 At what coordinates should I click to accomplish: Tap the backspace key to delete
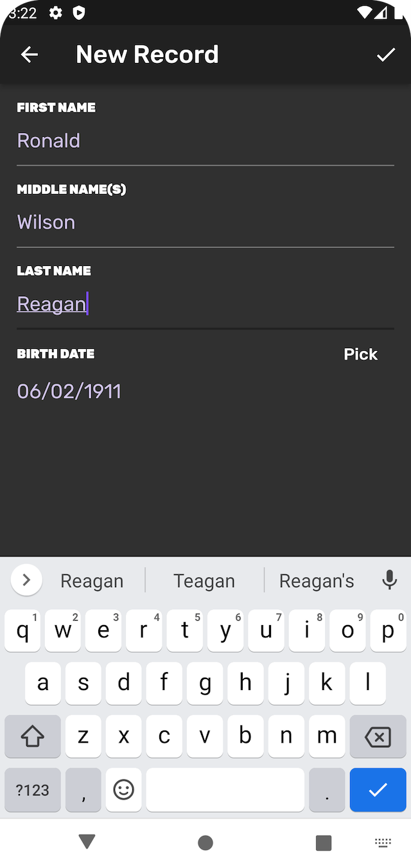click(x=378, y=736)
